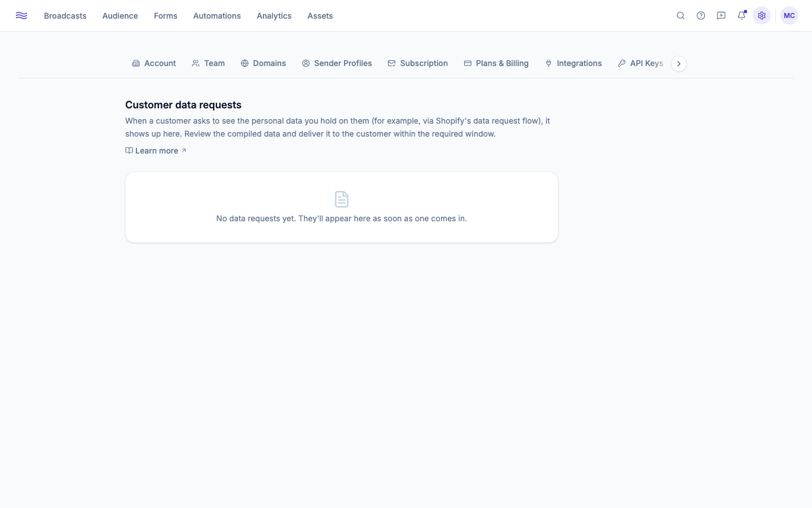Go to Plans & Billing tab

pyautogui.click(x=496, y=63)
